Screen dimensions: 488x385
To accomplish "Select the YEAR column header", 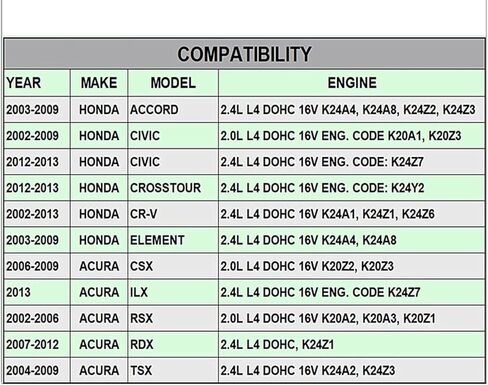I will (x=37, y=83).
